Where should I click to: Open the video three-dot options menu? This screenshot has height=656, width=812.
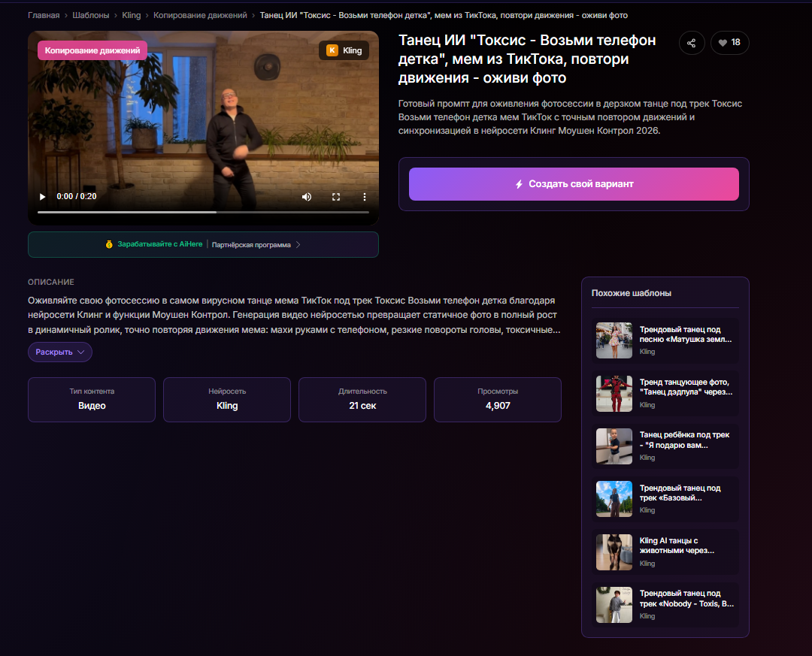[x=365, y=197]
